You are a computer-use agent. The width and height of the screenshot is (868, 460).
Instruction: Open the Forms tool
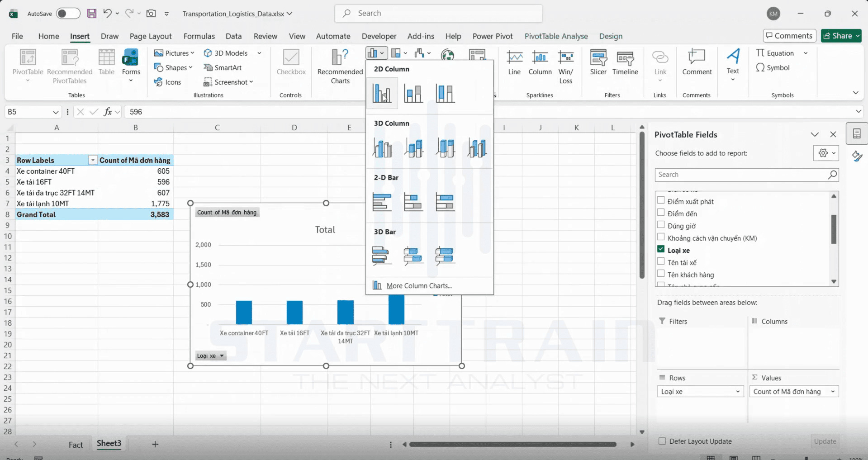click(x=131, y=66)
